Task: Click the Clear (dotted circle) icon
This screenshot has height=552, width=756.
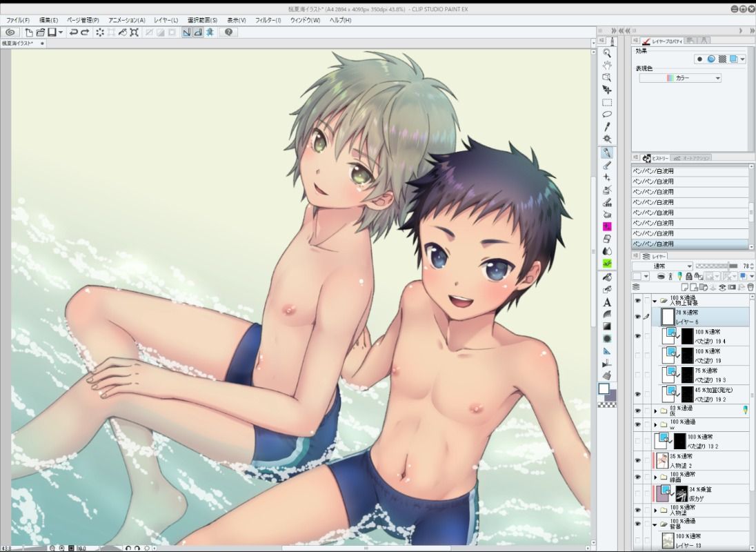Action: click(x=100, y=32)
